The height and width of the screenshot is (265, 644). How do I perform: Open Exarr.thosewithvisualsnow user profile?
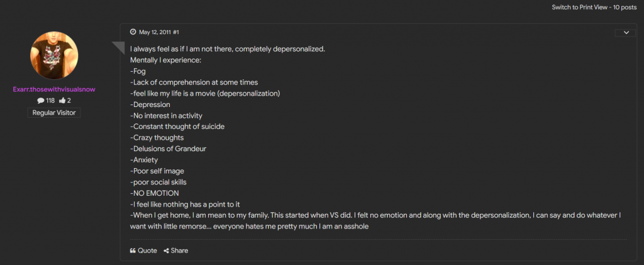53,89
